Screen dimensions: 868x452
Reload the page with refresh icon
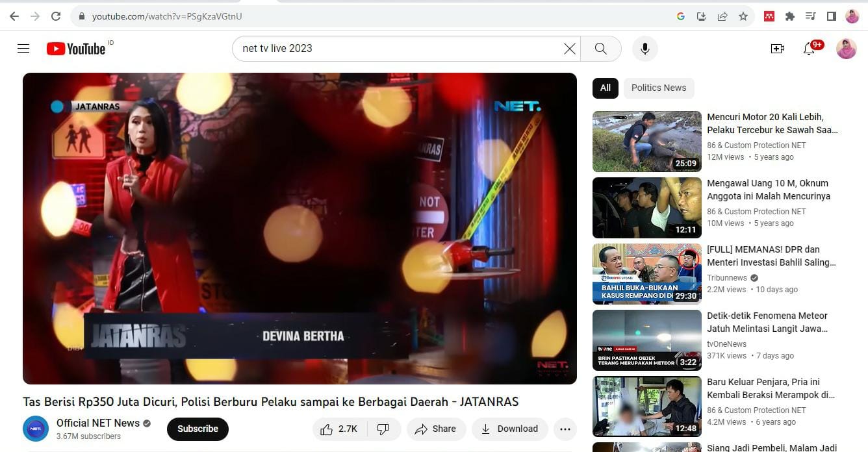tap(56, 16)
